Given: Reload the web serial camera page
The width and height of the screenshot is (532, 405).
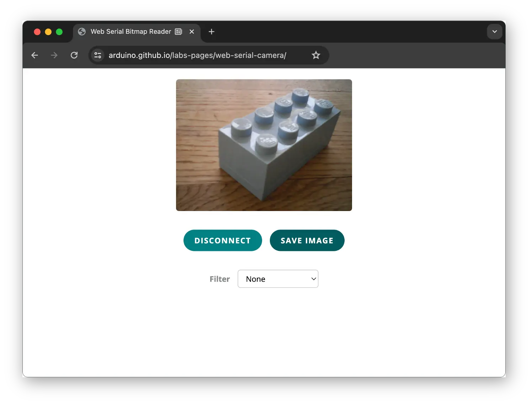Looking at the screenshot, I should [x=74, y=55].
